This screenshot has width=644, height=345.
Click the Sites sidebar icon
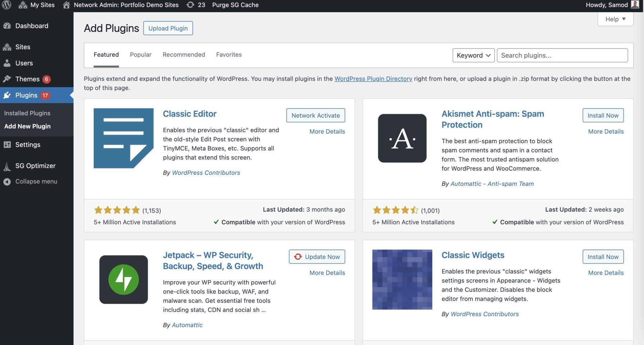7,47
